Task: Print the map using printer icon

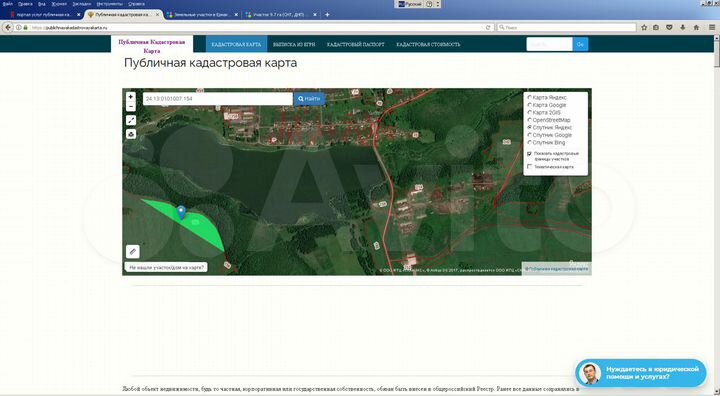Action: (x=131, y=134)
